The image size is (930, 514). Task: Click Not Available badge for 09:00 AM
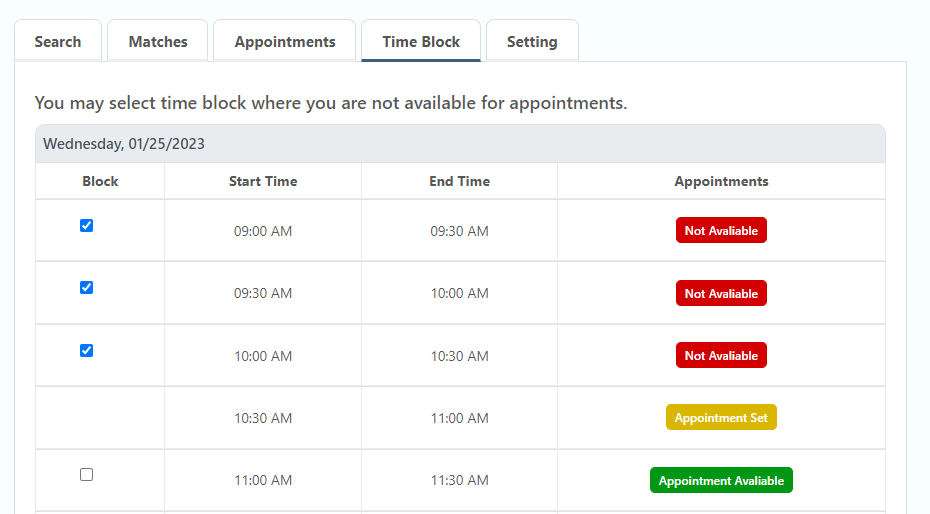721,231
